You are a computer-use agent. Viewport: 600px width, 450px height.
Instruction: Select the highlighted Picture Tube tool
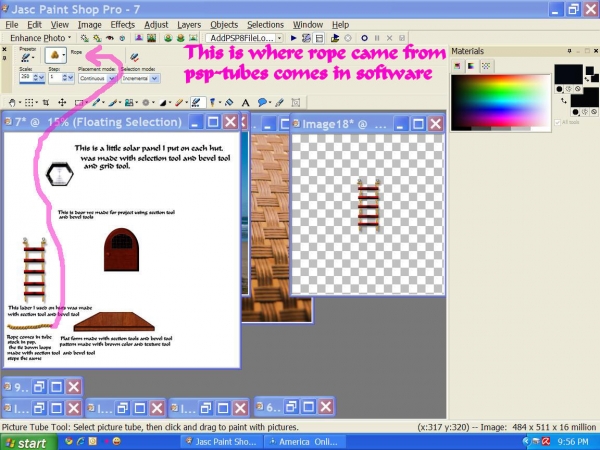pos(196,102)
